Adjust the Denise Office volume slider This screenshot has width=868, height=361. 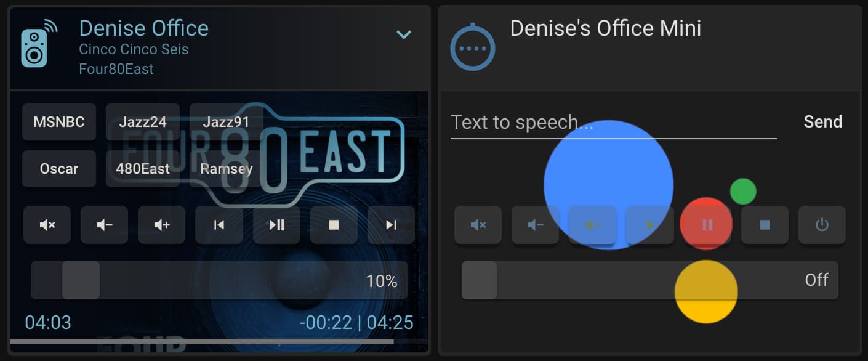tap(81, 280)
